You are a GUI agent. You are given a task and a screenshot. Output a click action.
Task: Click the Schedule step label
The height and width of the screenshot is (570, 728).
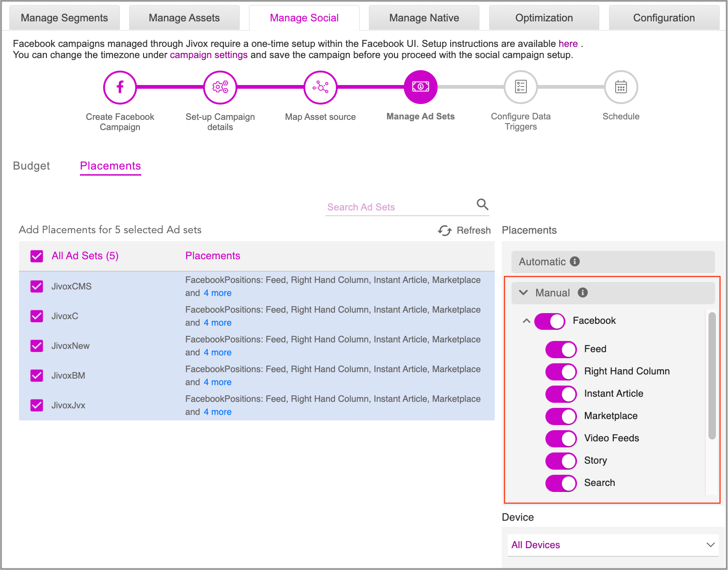click(x=621, y=117)
